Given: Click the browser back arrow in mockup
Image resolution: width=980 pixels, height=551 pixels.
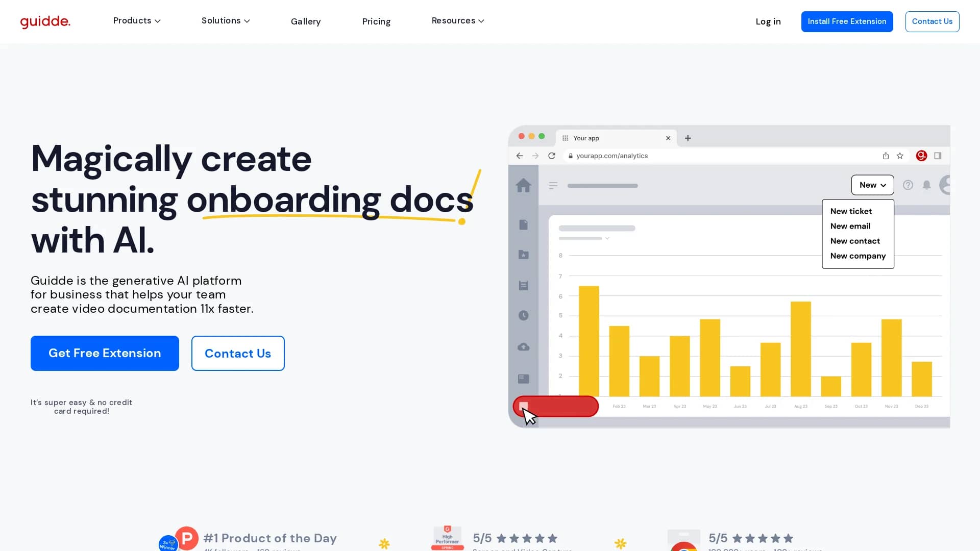Looking at the screenshot, I should pos(519,156).
